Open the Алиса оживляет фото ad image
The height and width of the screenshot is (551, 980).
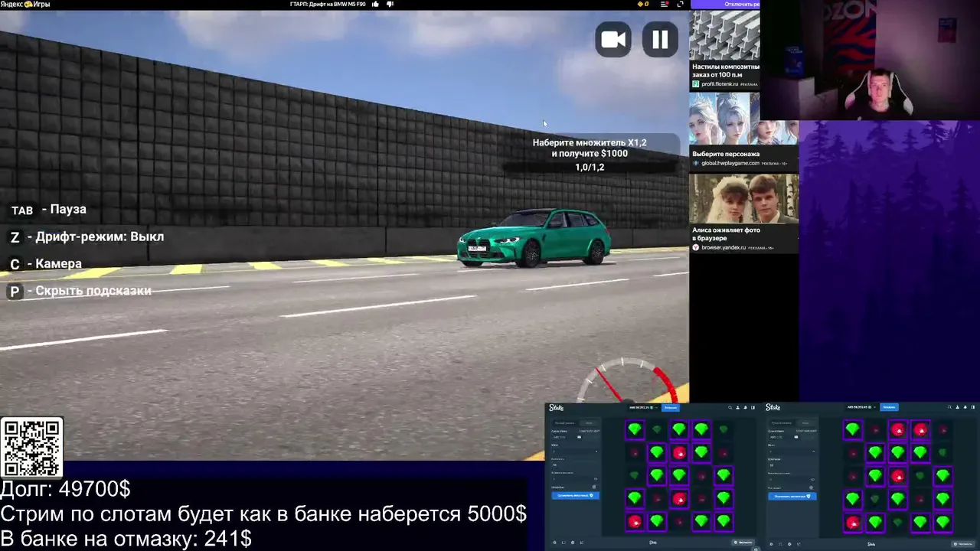(743, 198)
